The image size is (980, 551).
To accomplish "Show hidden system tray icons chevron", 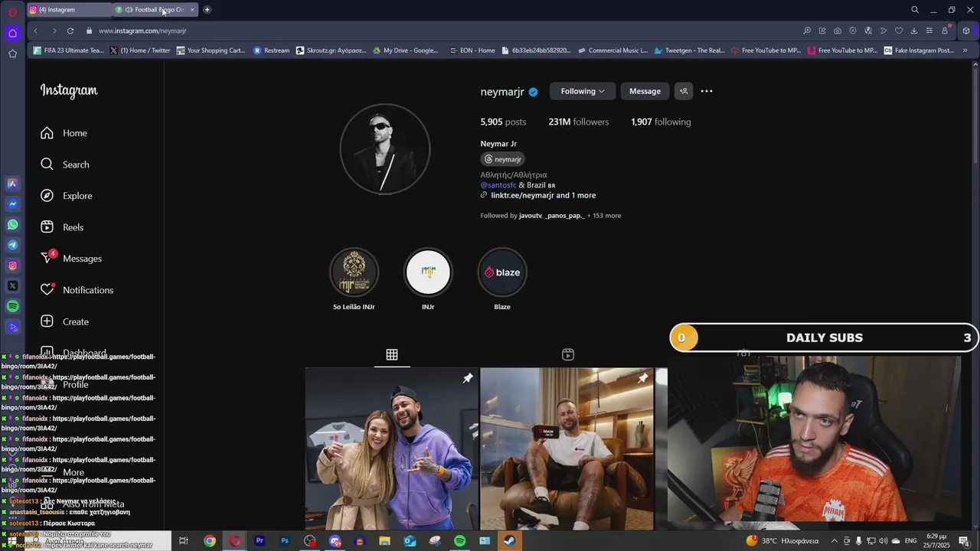I will [835, 541].
